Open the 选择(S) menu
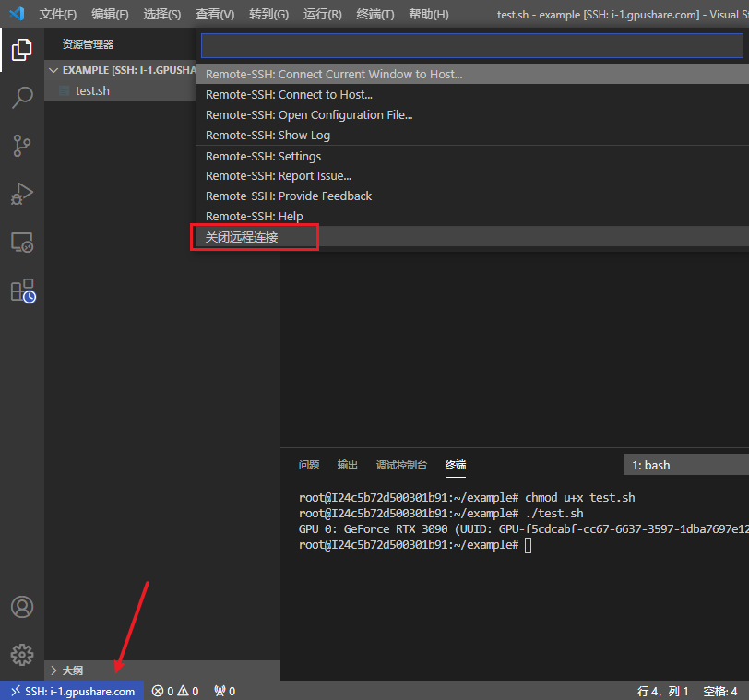 162,15
